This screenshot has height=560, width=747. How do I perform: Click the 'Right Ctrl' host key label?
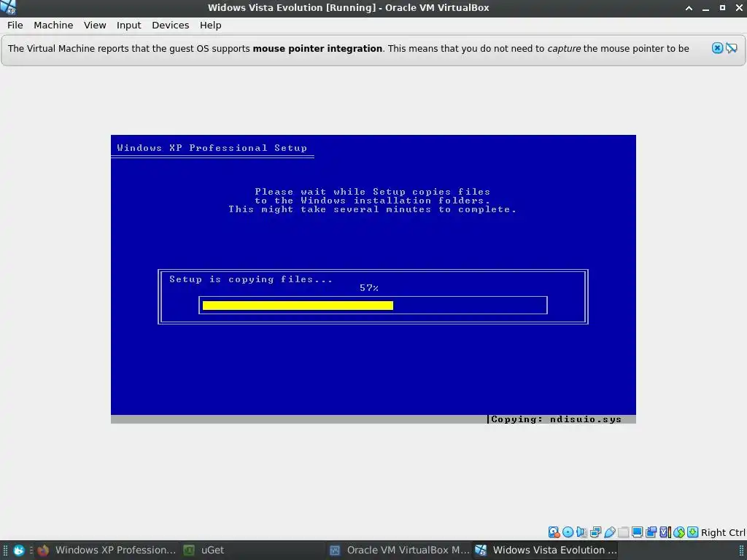coord(723,532)
